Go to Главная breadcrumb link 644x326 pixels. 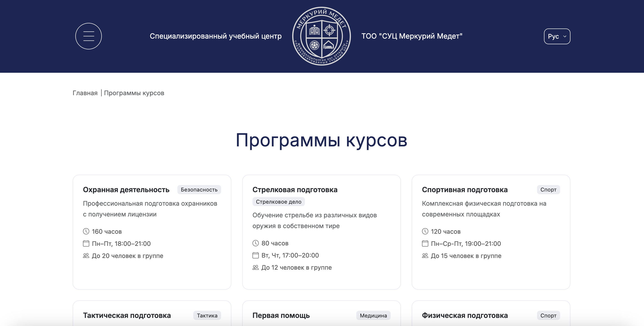(x=85, y=93)
